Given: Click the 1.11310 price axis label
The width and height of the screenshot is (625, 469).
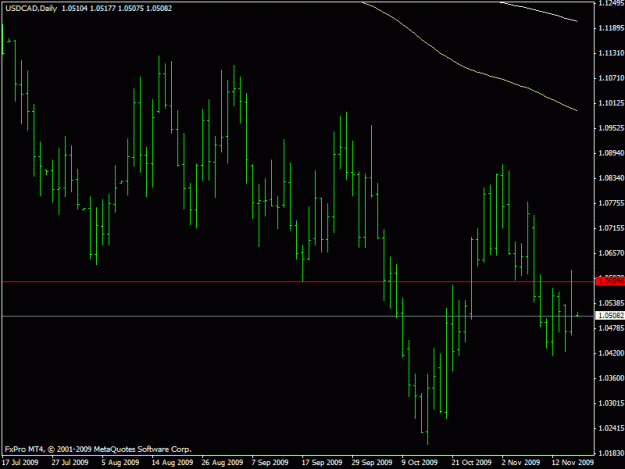Looking at the screenshot, I should pyautogui.click(x=611, y=53).
